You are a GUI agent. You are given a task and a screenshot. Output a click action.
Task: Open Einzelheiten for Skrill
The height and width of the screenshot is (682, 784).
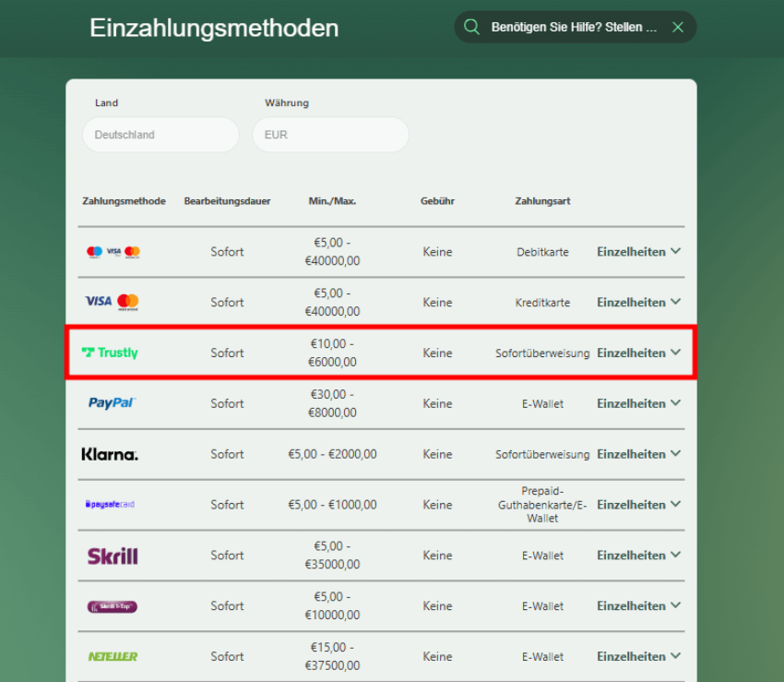[x=638, y=555]
